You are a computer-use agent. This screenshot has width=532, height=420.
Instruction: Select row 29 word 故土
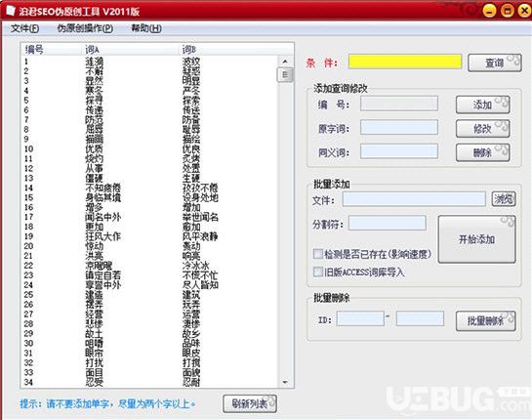click(x=94, y=333)
